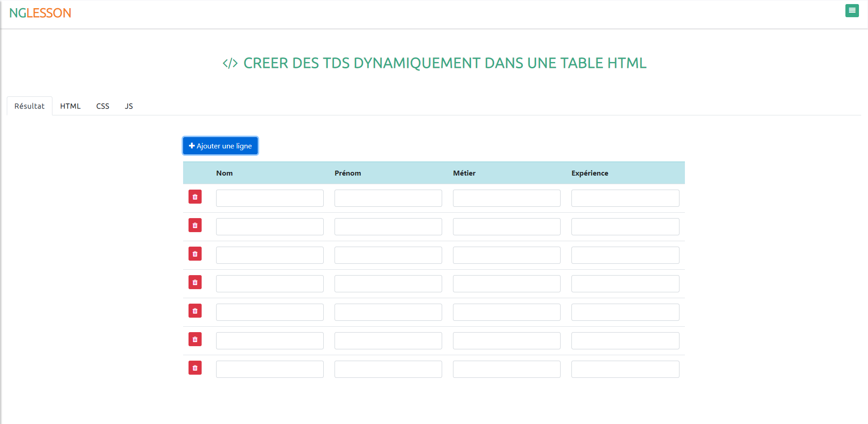
Task: Delete the sixth table row via trash icon
Action: pos(195,339)
